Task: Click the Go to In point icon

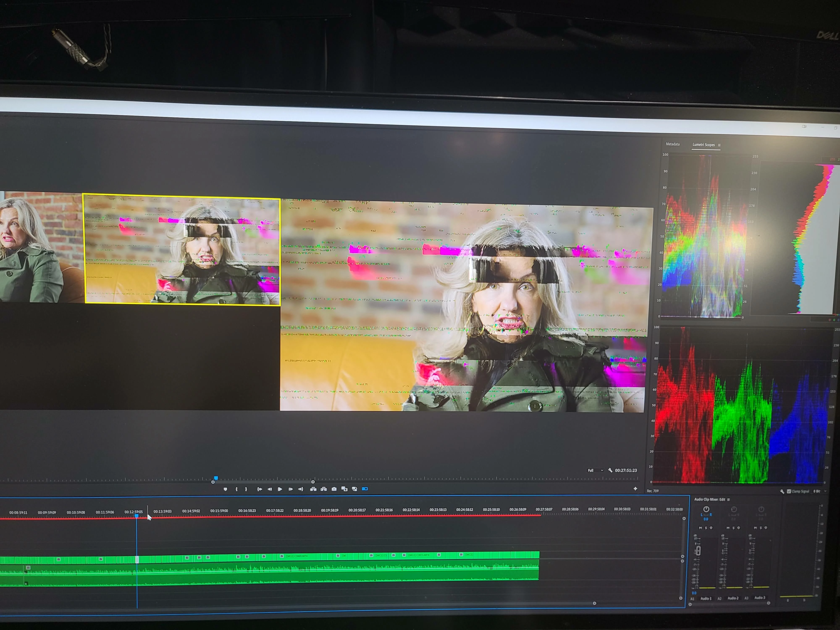Action: pyautogui.click(x=259, y=489)
